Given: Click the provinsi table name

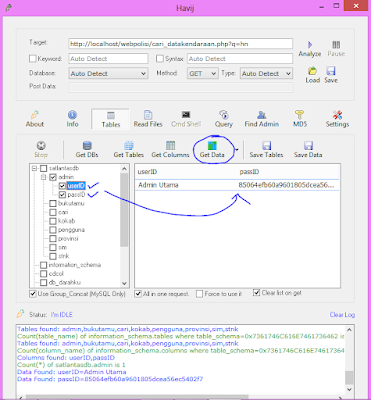Looking at the screenshot, I should 68,239.
